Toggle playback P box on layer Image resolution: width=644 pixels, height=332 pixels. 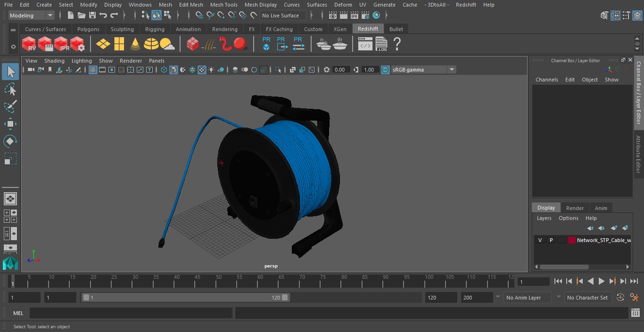551,240
